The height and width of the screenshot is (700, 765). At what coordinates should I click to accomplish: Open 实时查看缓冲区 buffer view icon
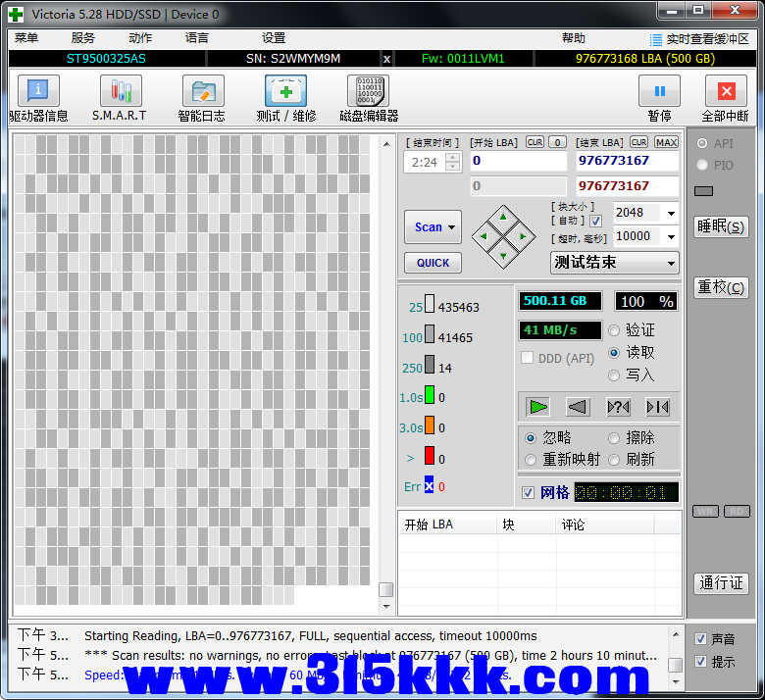point(656,39)
